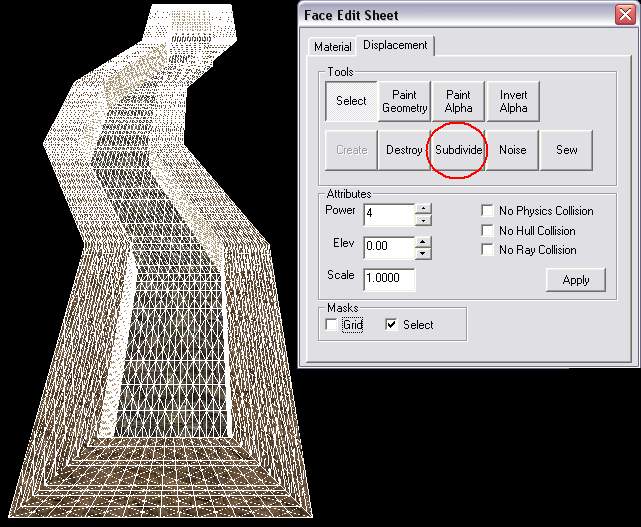Image resolution: width=641 pixels, height=527 pixels.
Task: Click the circled Subdivide button
Action: (458, 150)
